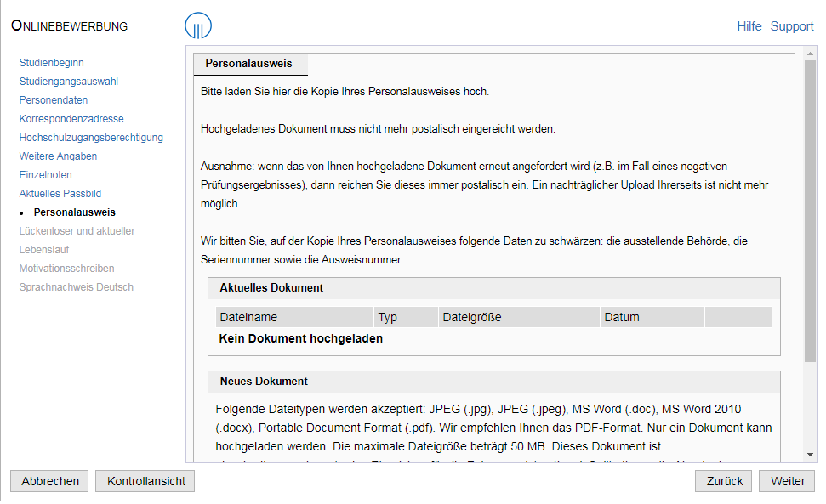Navigate to Aktuelles Passbild
This screenshot has width=826, height=504.
(60, 194)
